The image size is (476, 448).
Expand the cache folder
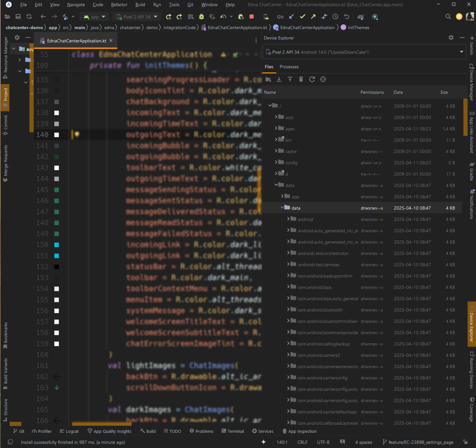click(276, 151)
